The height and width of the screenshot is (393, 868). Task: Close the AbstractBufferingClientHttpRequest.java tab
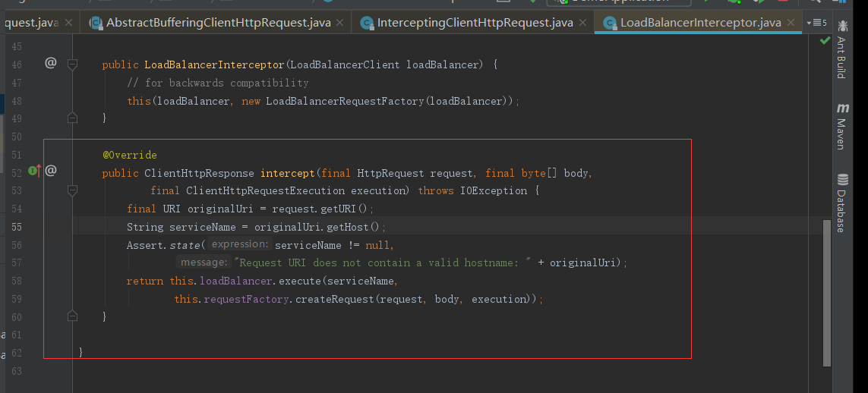[340, 23]
